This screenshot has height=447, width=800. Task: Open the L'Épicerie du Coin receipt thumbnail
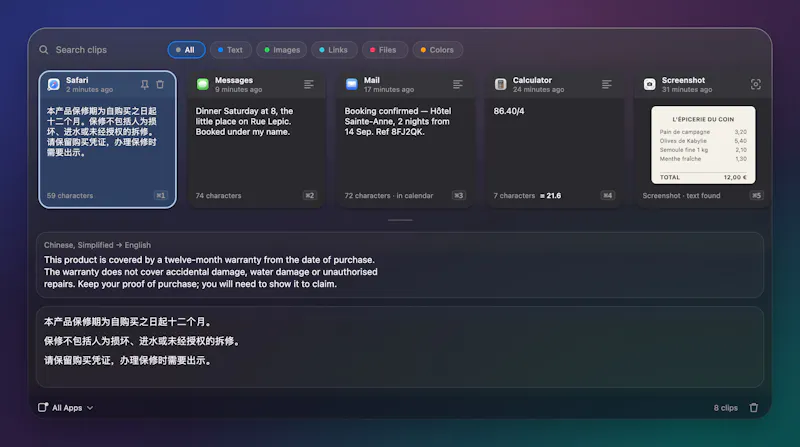[x=703, y=145]
